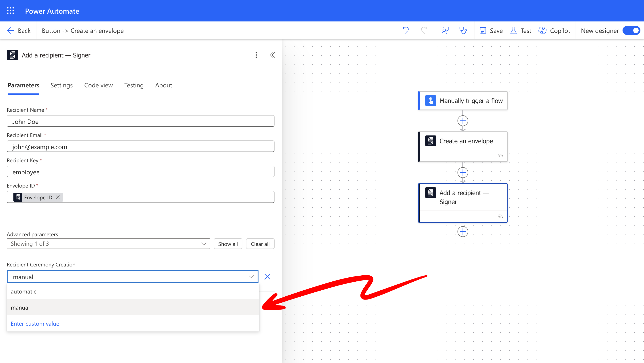
Task: Collapse the Recipient Ceremony Creation dropdown
Action: (251, 277)
